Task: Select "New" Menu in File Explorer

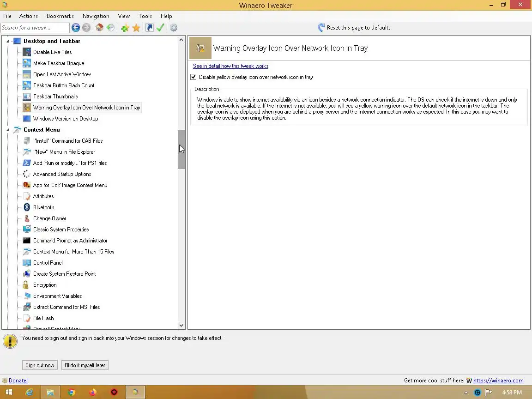Action: tap(64, 151)
